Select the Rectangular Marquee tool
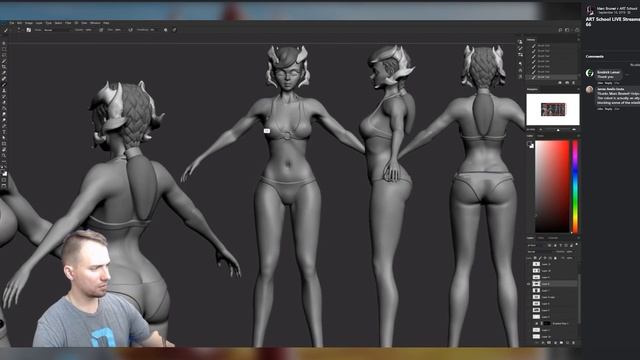Image resolution: width=640 pixels, height=360 pixels. click(4, 49)
